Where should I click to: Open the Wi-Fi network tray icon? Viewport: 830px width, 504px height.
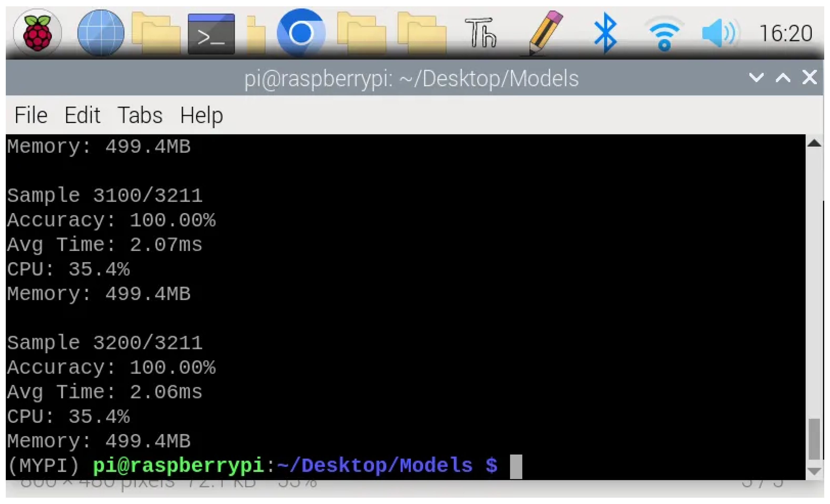coord(664,34)
